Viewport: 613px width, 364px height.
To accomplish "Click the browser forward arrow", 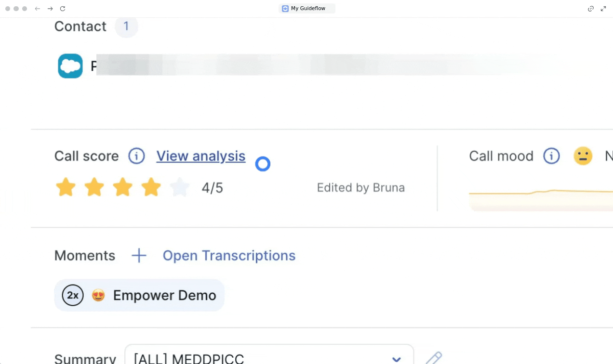I will point(50,9).
